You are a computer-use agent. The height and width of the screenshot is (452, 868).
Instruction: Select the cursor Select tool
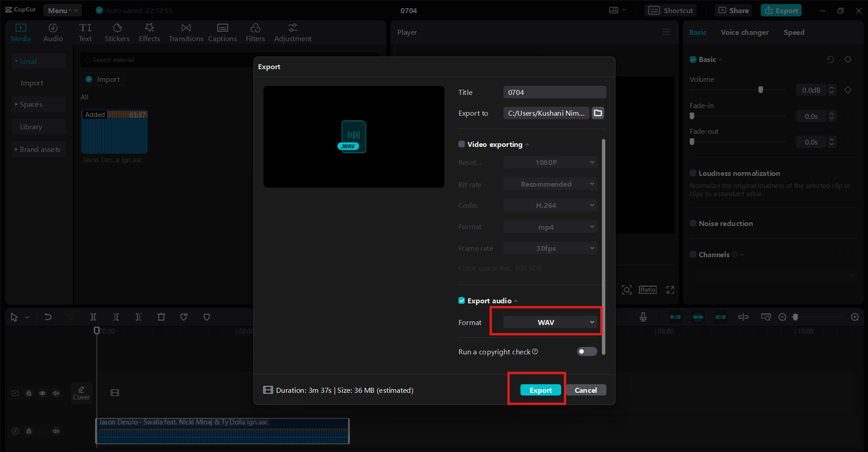point(15,317)
